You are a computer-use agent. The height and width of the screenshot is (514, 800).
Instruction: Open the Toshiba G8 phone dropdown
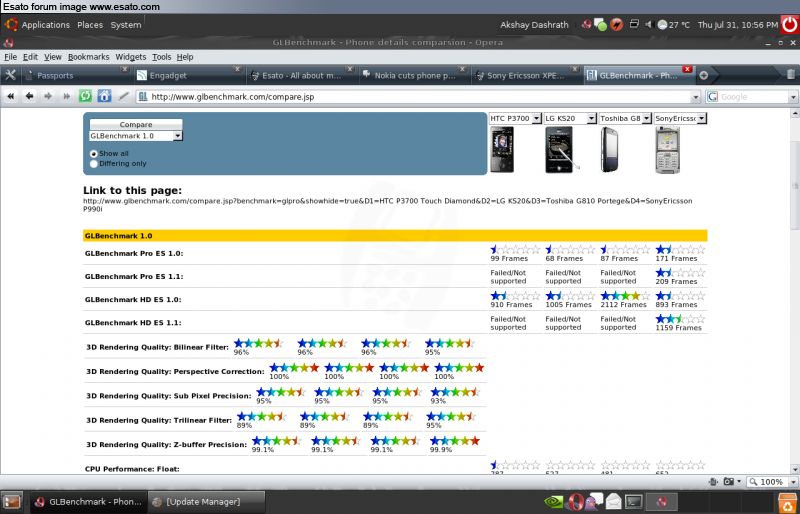point(646,118)
